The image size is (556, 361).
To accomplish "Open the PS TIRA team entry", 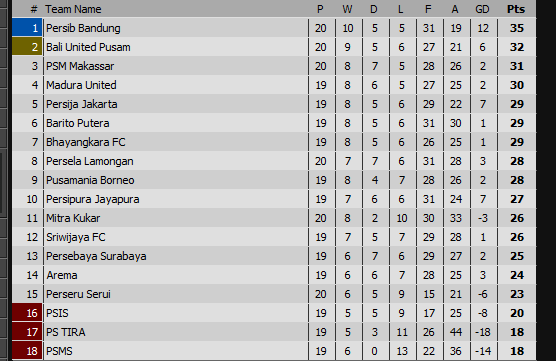I will (66, 332).
